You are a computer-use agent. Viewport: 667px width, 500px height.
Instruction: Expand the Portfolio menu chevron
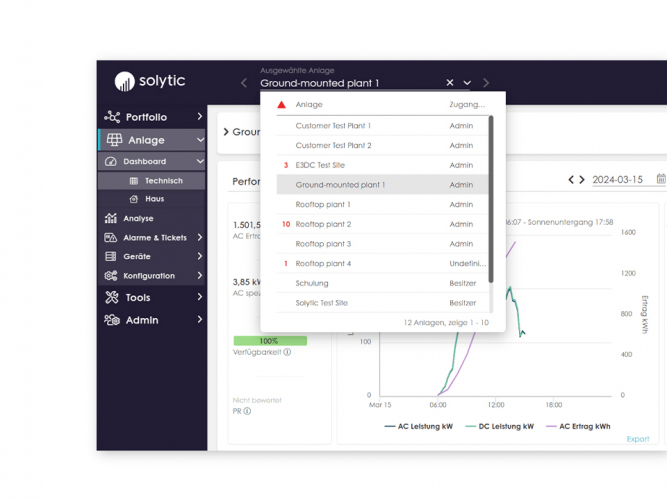click(x=200, y=116)
